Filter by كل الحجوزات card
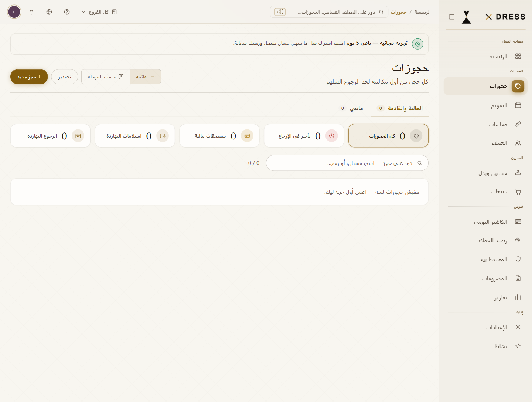The image size is (532, 402). point(388,136)
